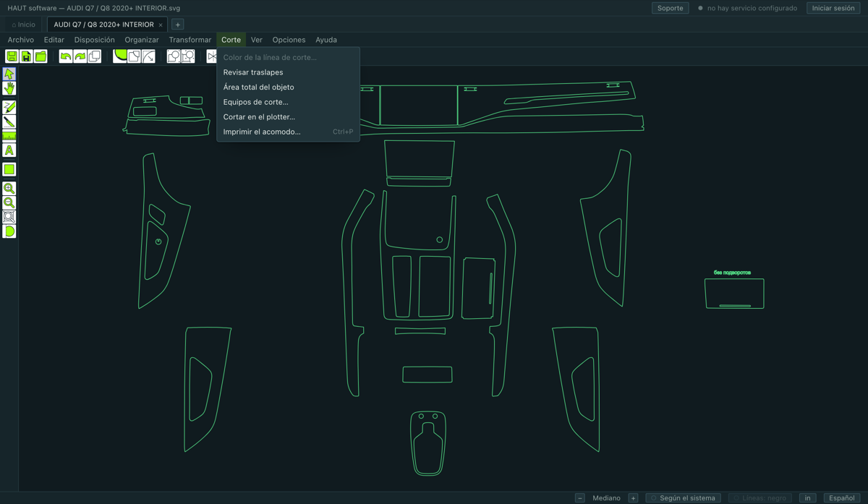Select the arrow selection tool
The width and height of the screenshot is (868, 504).
[x=9, y=74]
